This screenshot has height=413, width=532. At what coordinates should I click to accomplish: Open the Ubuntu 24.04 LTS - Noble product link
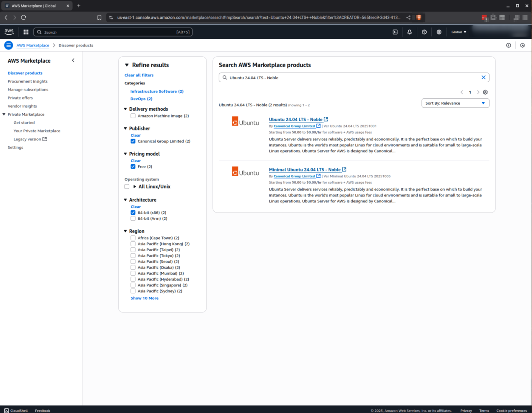(295, 120)
